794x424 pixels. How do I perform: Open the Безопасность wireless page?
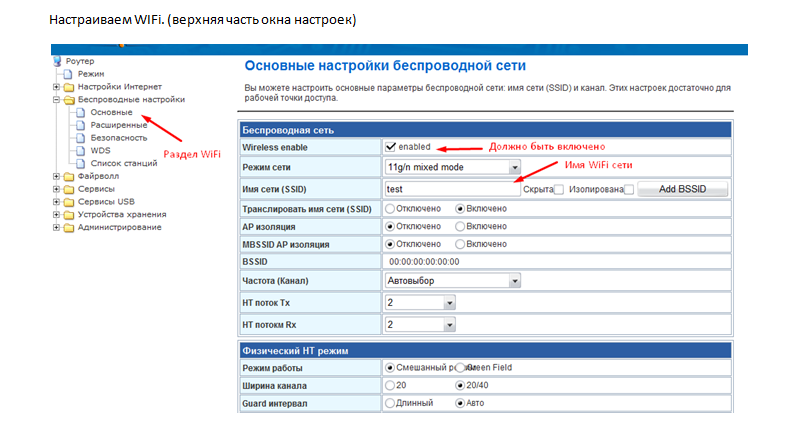(118, 137)
